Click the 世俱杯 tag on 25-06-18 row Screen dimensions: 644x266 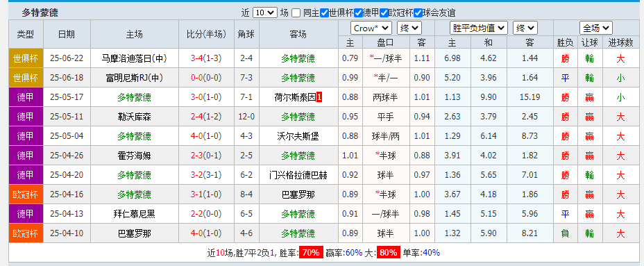click(26, 78)
